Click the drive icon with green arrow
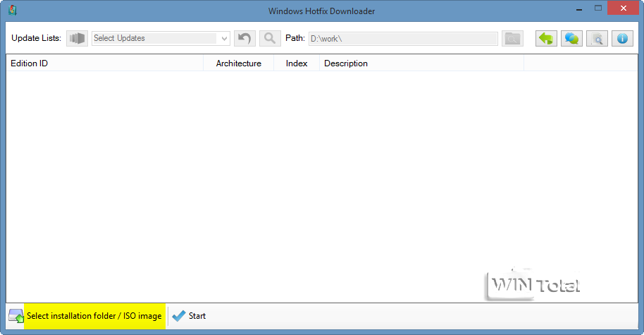 click(16, 316)
